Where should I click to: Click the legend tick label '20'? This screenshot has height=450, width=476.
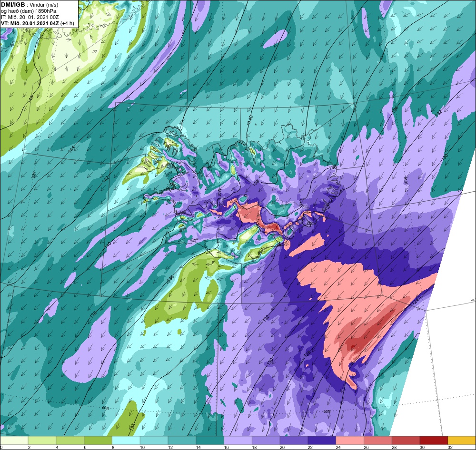282,447
